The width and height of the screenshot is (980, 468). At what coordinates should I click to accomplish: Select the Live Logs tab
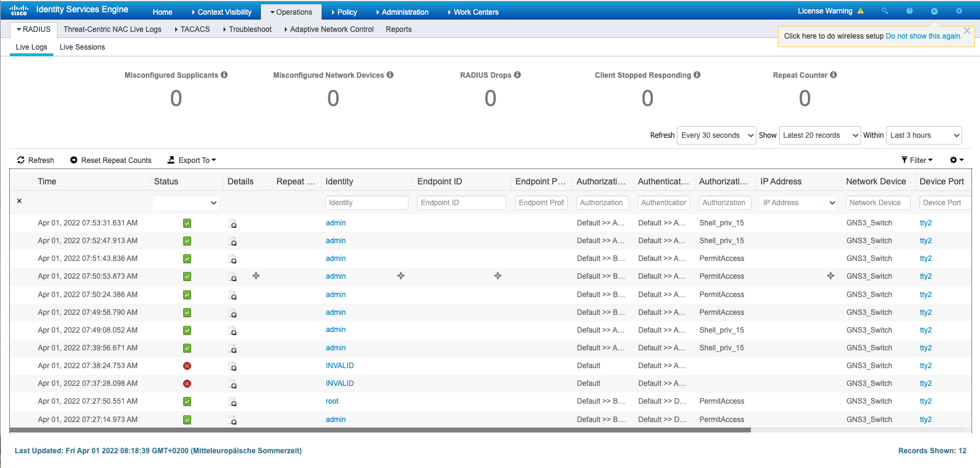31,47
